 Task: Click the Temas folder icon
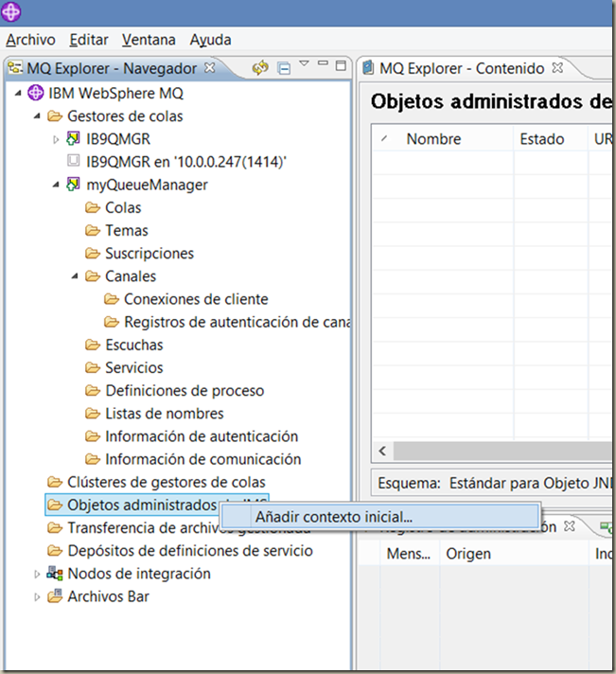(x=93, y=230)
